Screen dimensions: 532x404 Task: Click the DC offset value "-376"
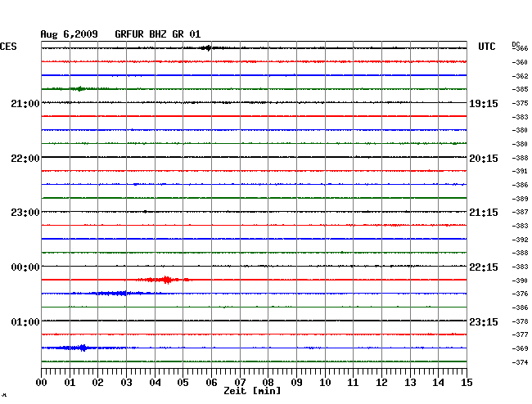pos(520,294)
